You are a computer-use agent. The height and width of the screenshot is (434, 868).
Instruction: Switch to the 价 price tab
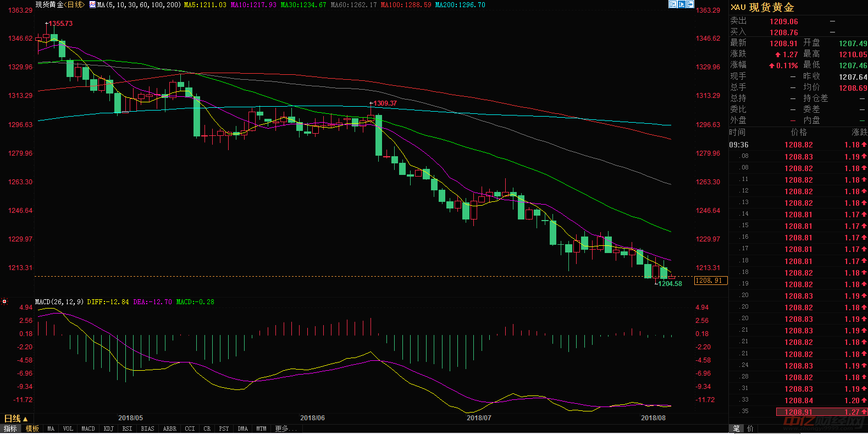(750, 428)
